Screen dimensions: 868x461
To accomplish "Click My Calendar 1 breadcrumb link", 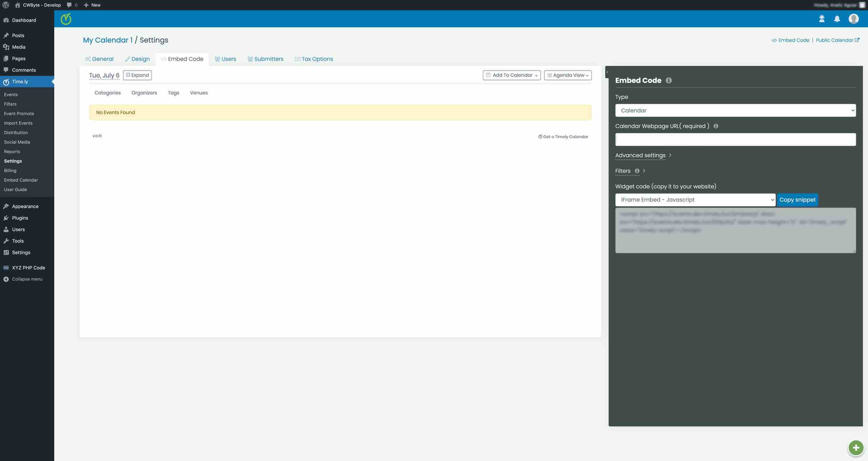I will (x=107, y=40).
